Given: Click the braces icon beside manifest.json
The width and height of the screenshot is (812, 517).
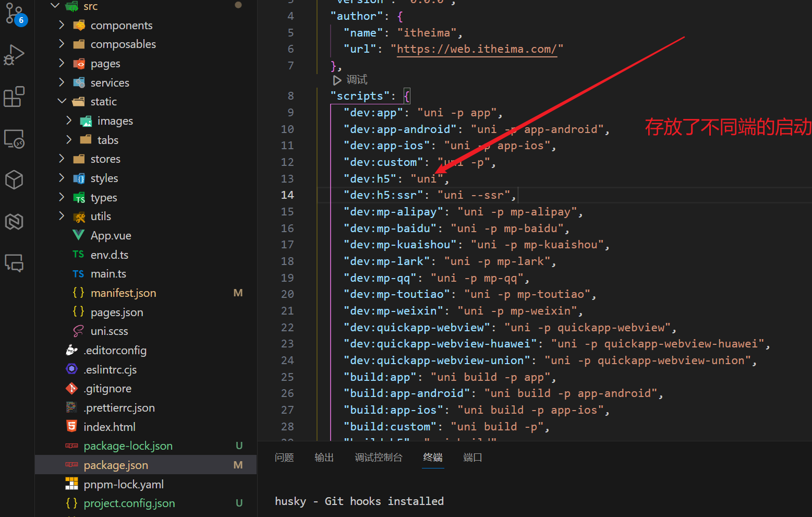Looking at the screenshot, I should tap(78, 292).
